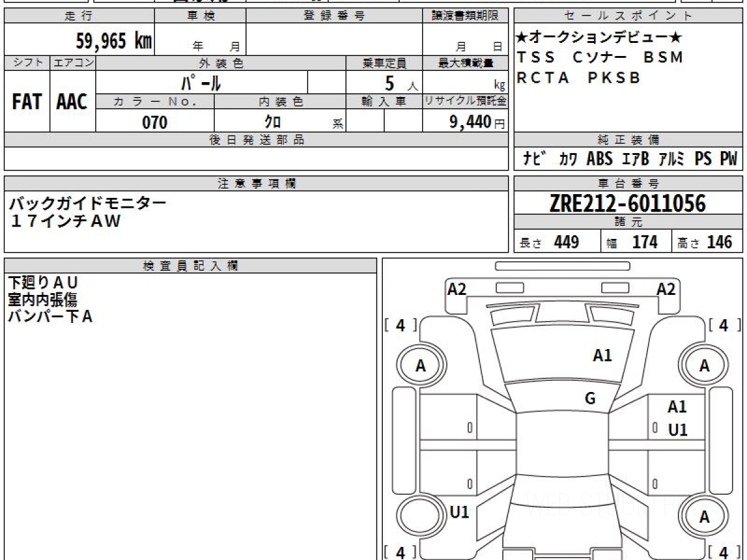Click the 譲渡書類期限 header cell
This screenshot has height=560, width=747.
tap(465, 16)
